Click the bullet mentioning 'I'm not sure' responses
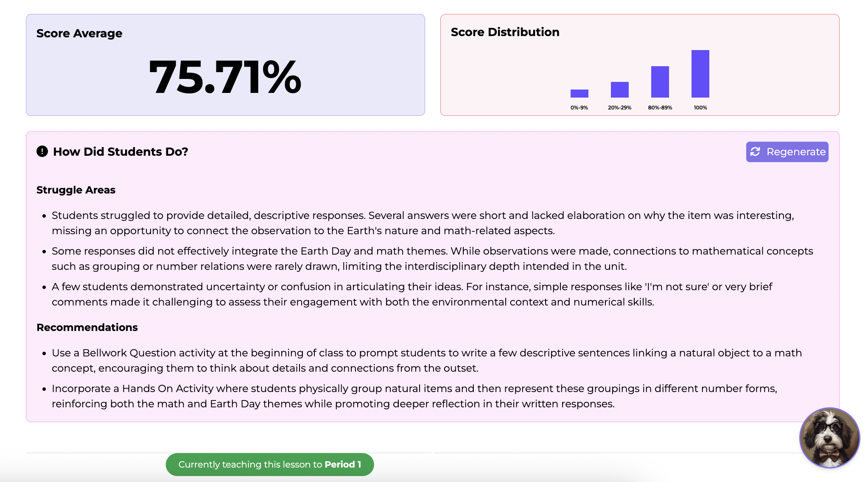 coord(412,294)
